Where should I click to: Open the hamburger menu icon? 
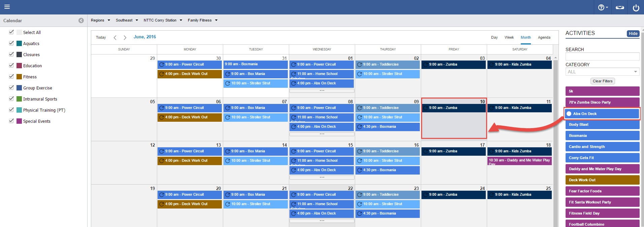(7, 7)
